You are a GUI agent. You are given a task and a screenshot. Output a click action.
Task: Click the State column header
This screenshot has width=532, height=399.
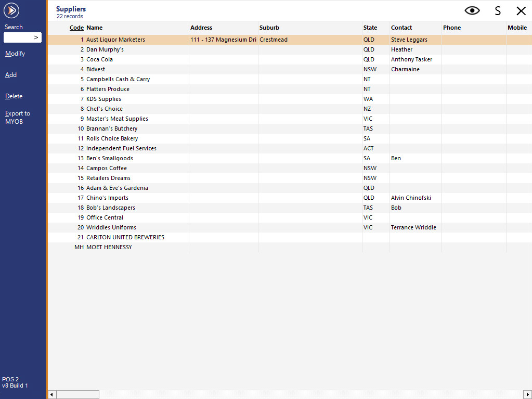pyautogui.click(x=370, y=28)
